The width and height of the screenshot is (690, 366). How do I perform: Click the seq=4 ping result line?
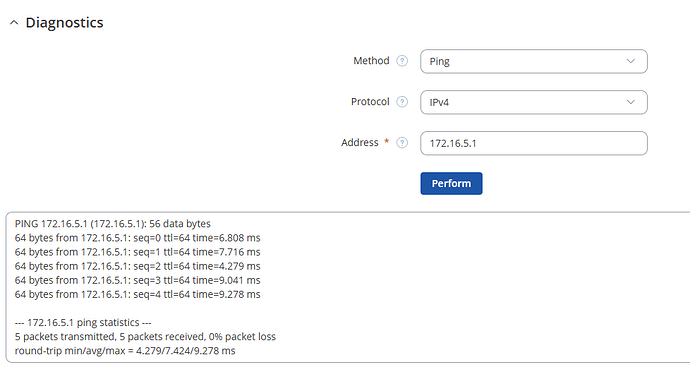[x=137, y=294]
